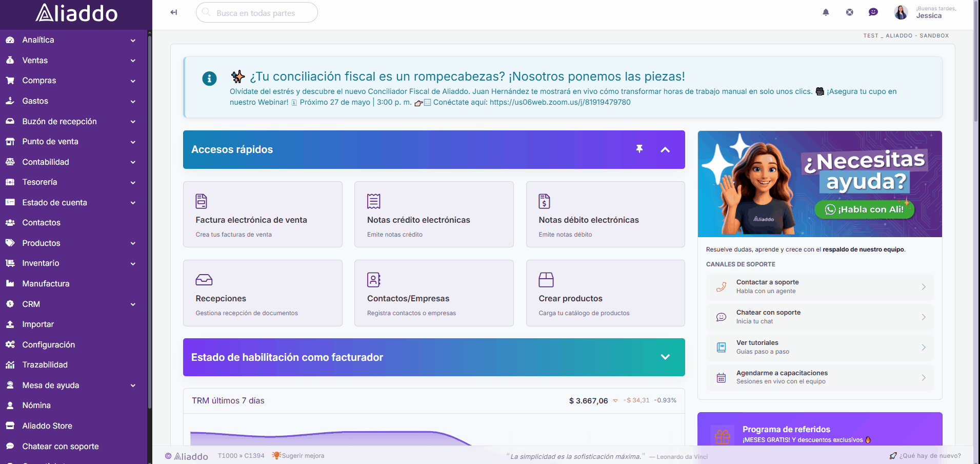The width and height of the screenshot is (980, 464).
Task: Expand the Mesa de ayuda chevron
Action: (x=133, y=385)
